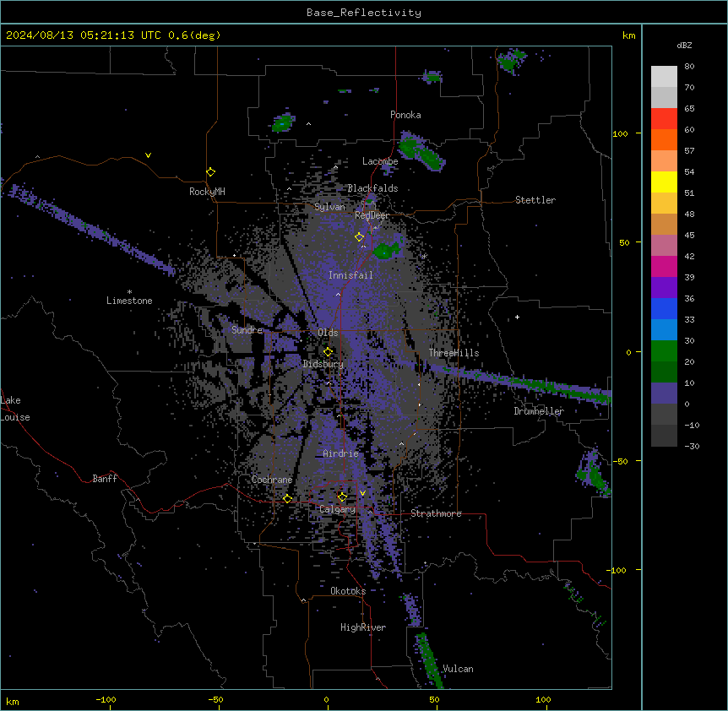Click the Innisfail city label
The image size is (728, 711).
(350, 275)
